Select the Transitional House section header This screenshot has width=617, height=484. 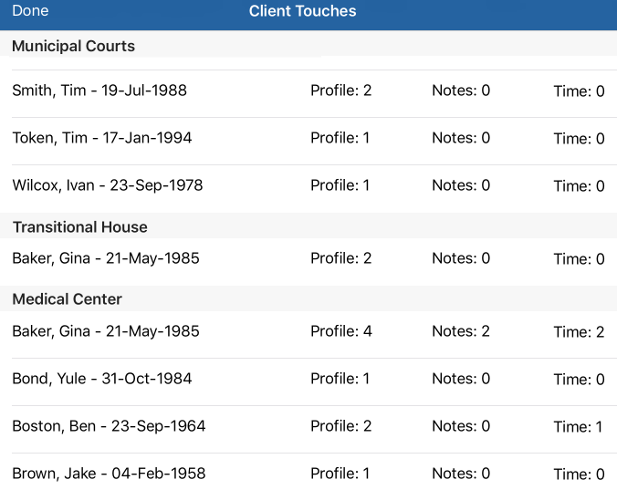tap(80, 227)
